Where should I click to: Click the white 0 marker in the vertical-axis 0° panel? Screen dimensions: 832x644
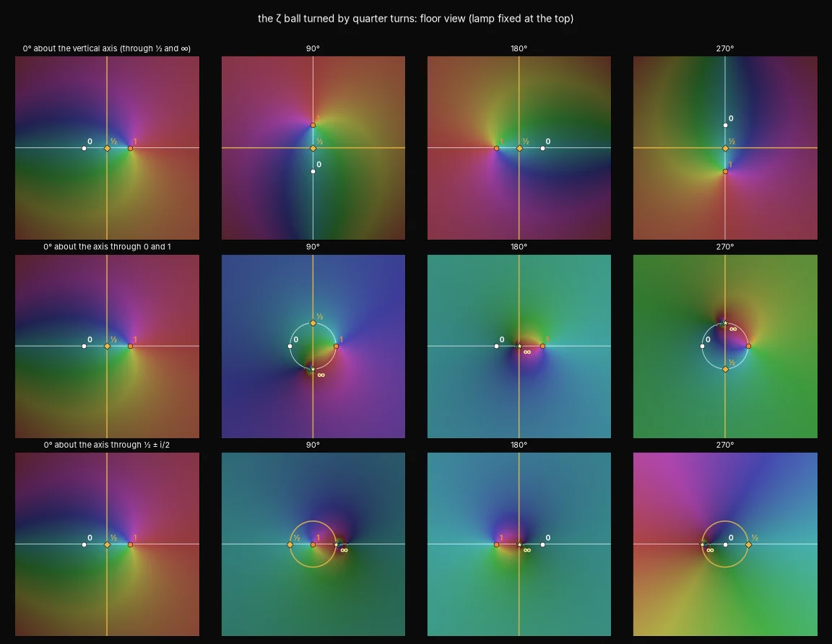[x=84, y=148]
